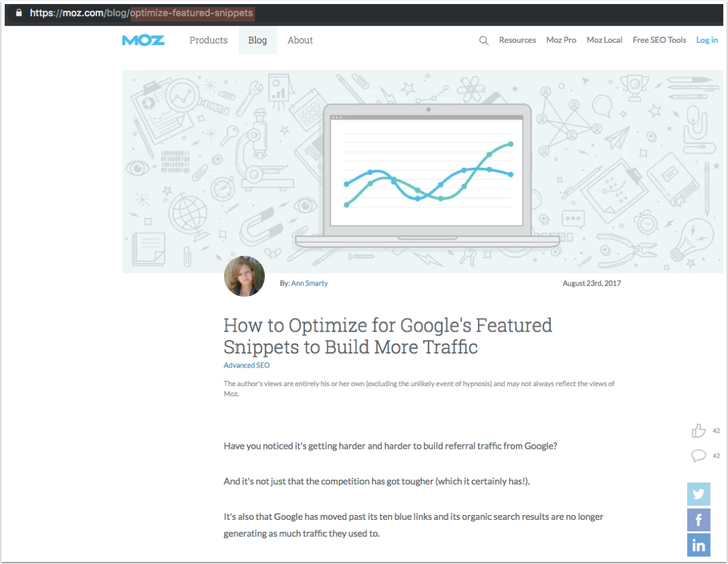Screen dimensions: 728x564
Task: Open Free SEO Tools
Action: [x=659, y=40]
